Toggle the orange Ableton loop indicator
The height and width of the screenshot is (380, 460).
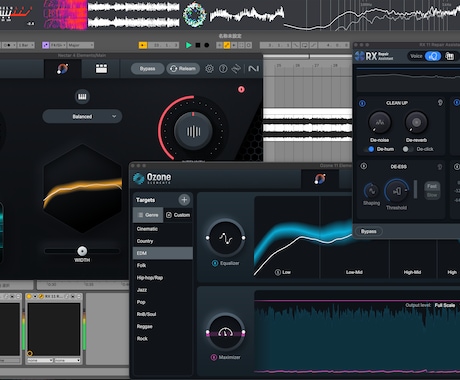[x=143, y=45]
